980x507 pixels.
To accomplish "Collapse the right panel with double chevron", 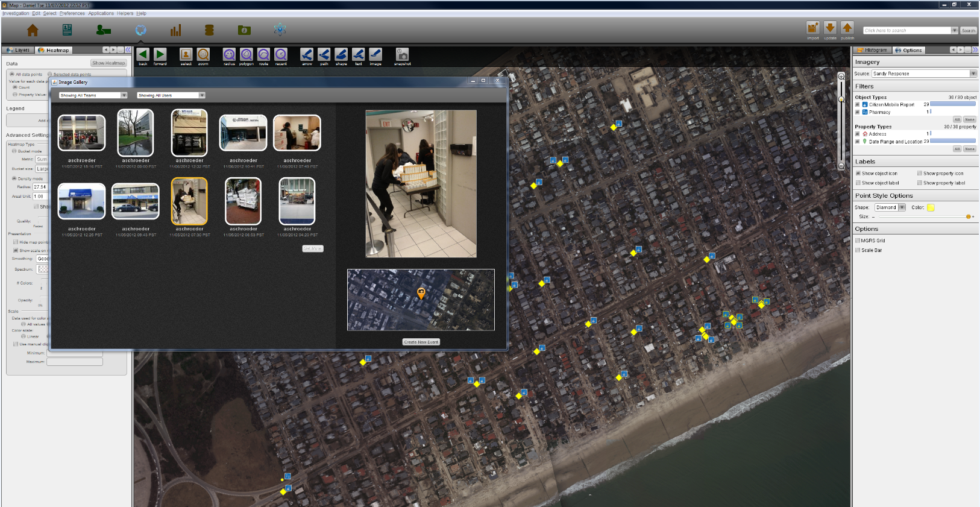I will pyautogui.click(x=975, y=50).
